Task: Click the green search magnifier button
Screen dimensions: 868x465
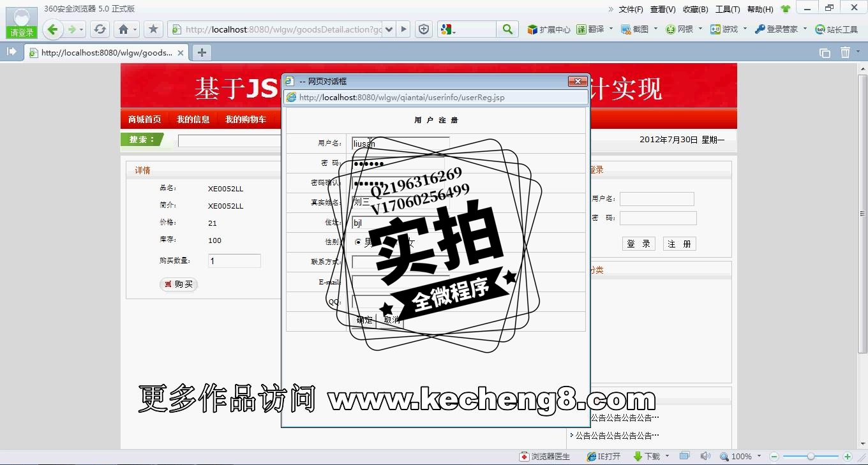Action: pyautogui.click(x=507, y=29)
